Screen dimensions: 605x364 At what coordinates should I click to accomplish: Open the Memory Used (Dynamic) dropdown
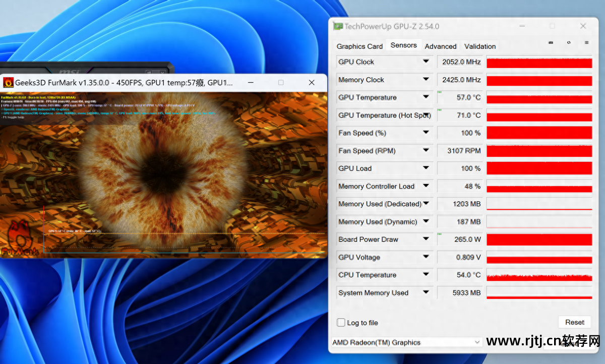[x=426, y=221]
